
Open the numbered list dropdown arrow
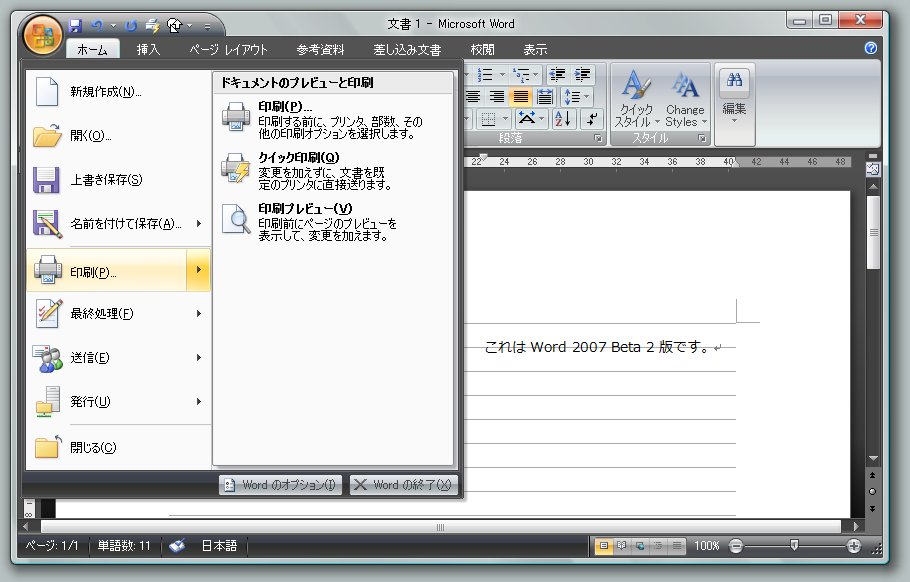502,75
